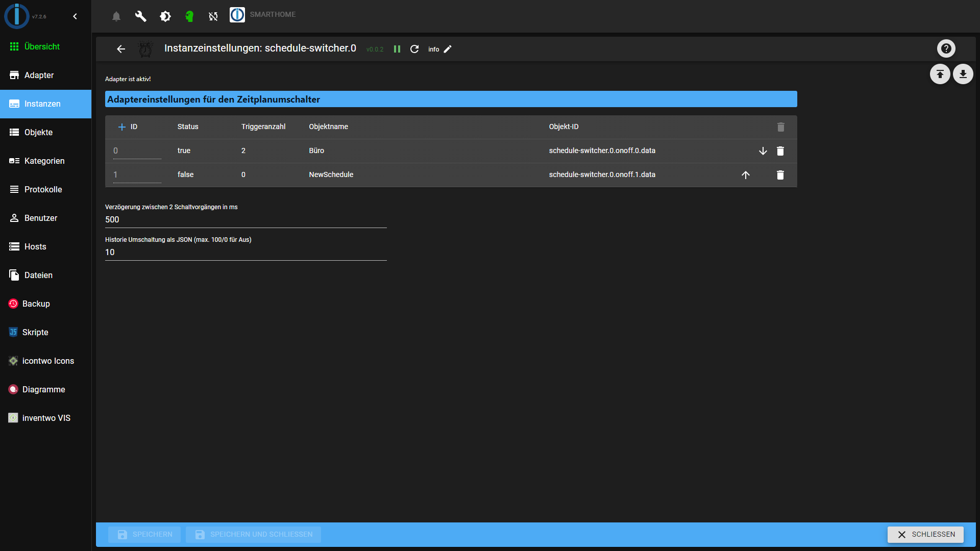Viewport: 980px width, 551px height.
Task: Collapse the sidebar with chevron arrow
Action: [75, 16]
